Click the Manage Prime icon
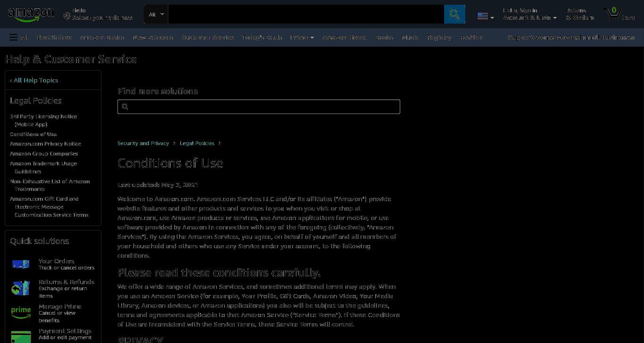The image size is (644, 343). [21, 312]
